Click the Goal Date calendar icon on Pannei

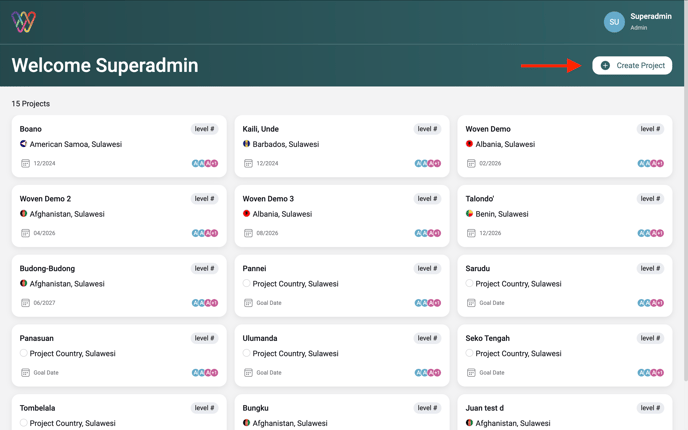click(248, 303)
